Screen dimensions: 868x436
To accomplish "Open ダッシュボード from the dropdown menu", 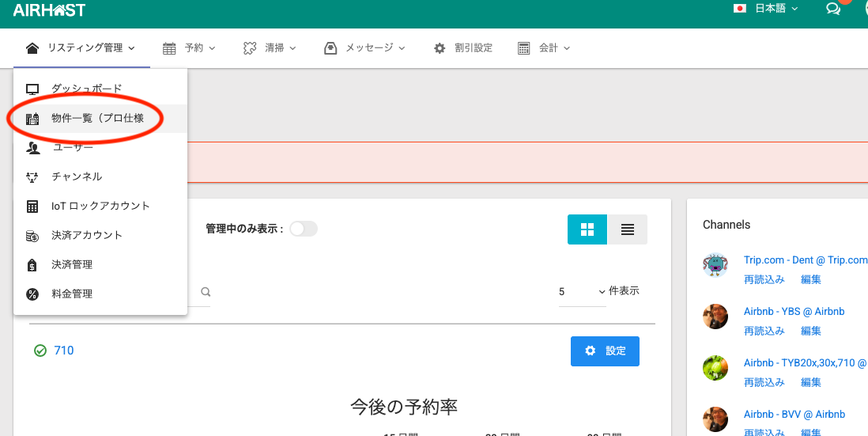I will tap(87, 89).
